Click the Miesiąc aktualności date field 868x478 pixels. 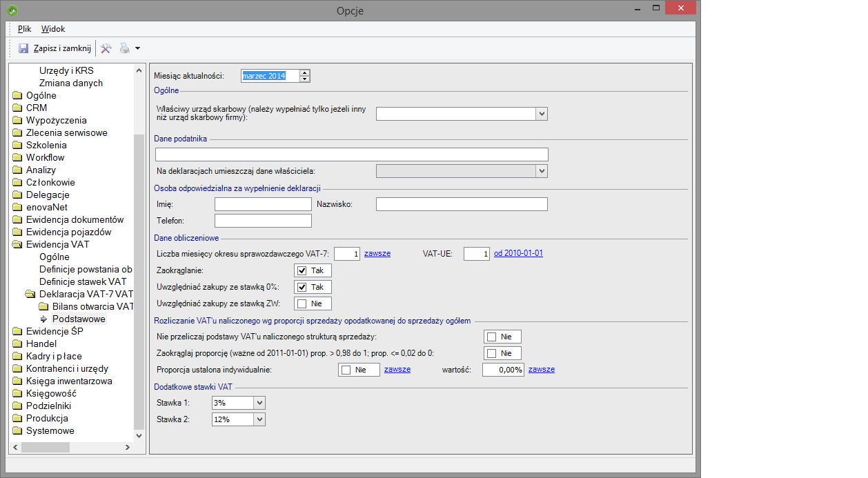[x=270, y=76]
